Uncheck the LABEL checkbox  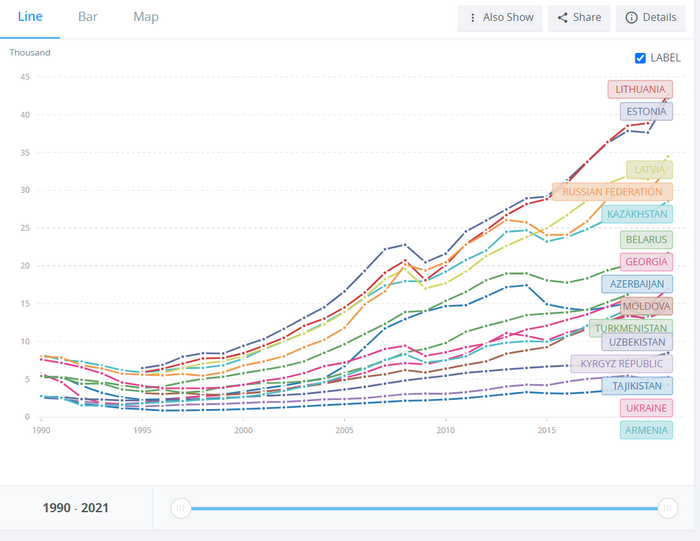pos(640,58)
